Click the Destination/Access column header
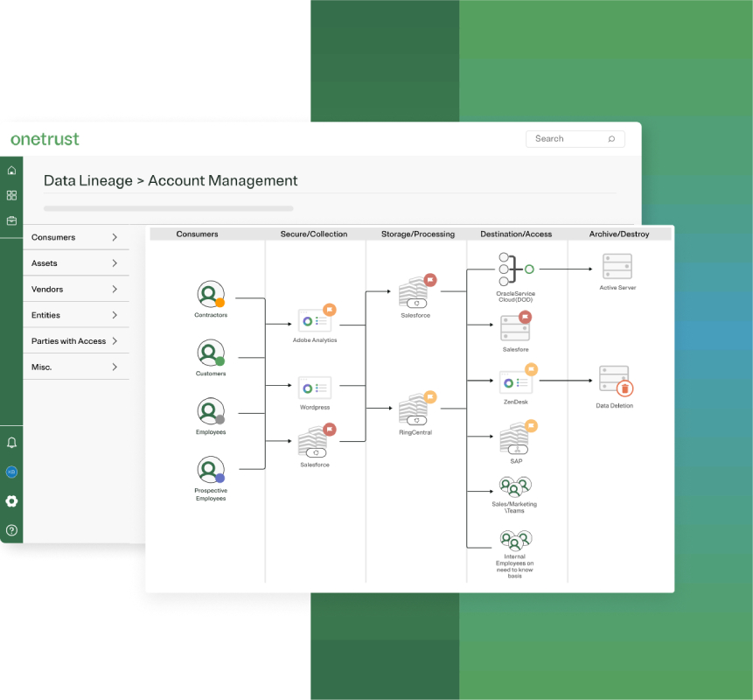The image size is (753, 700). tap(516, 234)
